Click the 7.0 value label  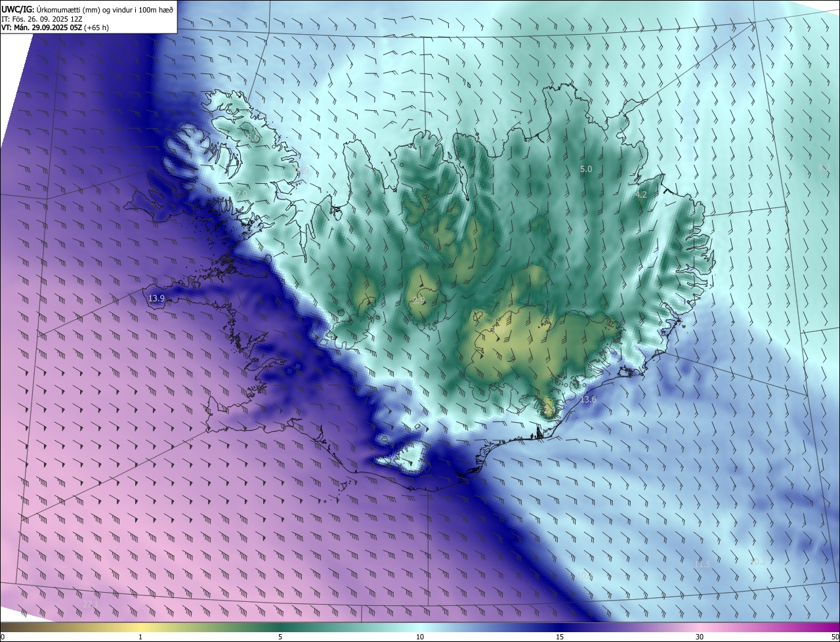(x=241, y=194)
